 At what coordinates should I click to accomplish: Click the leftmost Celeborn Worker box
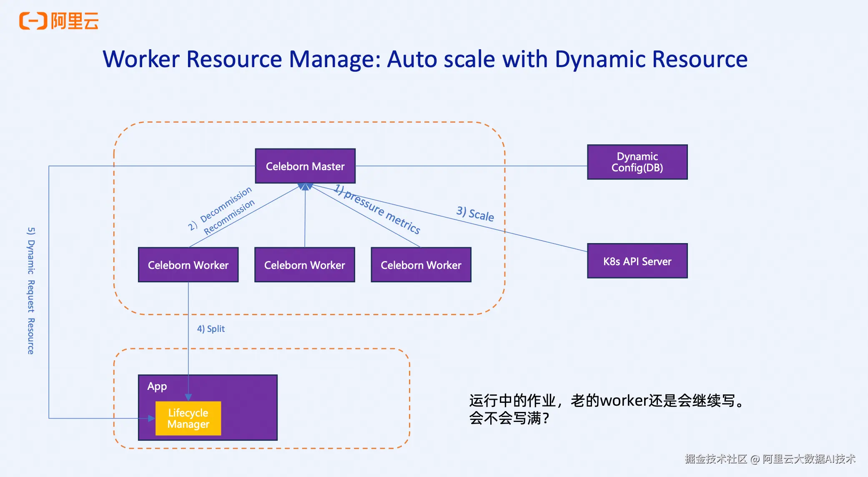point(188,265)
